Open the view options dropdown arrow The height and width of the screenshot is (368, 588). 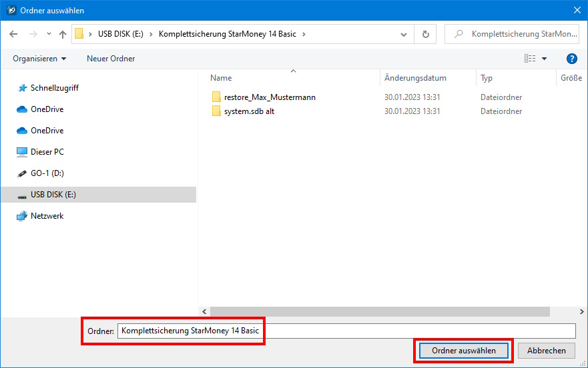click(544, 59)
